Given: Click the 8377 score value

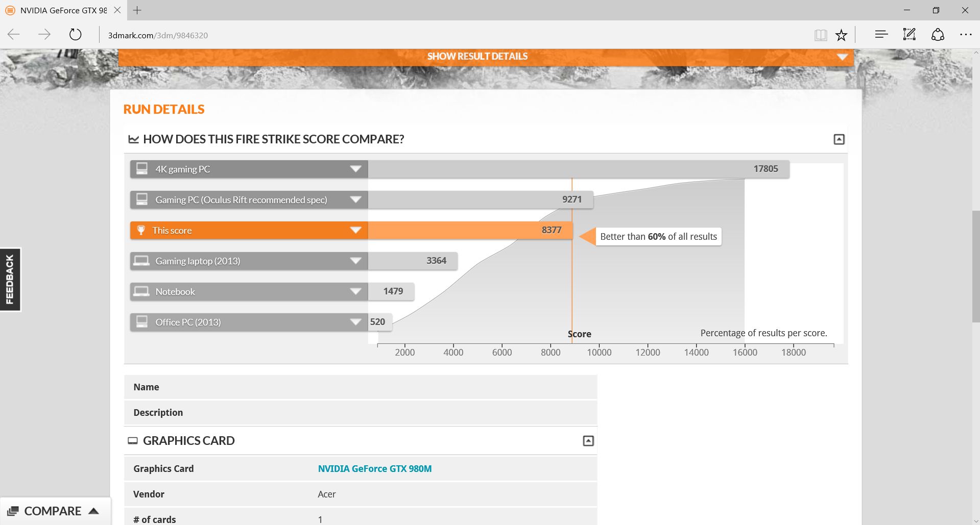Looking at the screenshot, I should pyautogui.click(x=552, y=230).
